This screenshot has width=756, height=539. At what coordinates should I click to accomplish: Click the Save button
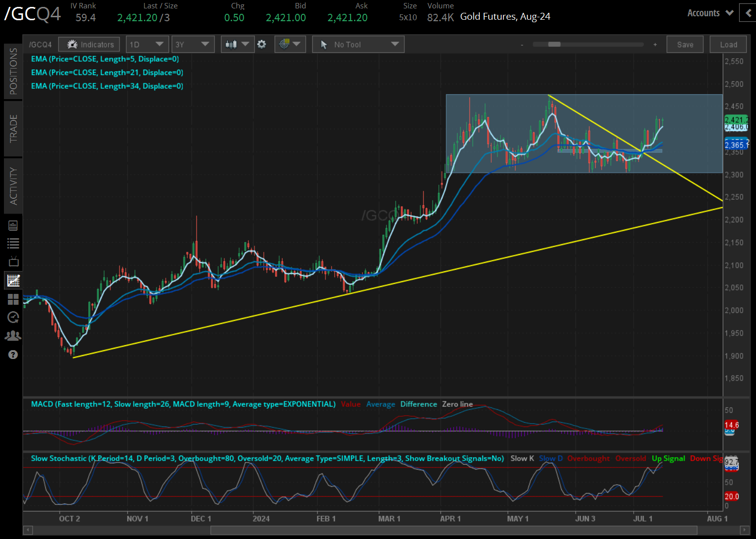685,44
